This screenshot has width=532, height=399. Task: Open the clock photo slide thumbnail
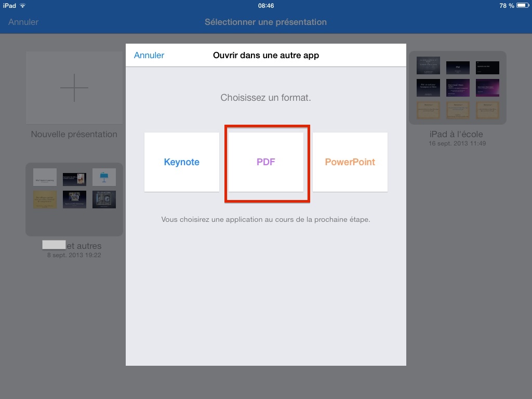(104, 199)
